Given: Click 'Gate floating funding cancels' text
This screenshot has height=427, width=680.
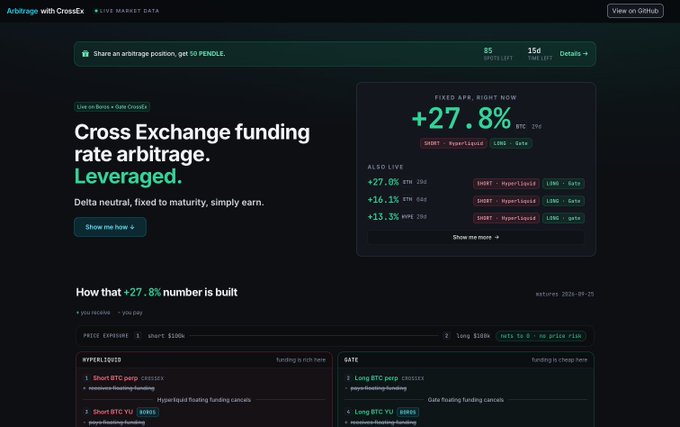Looking at the screenshot, I should tap(466, 400).
